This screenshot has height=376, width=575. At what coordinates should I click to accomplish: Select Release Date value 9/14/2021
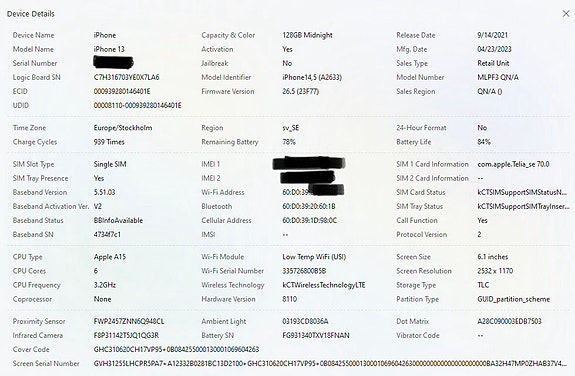click(492, 35)
